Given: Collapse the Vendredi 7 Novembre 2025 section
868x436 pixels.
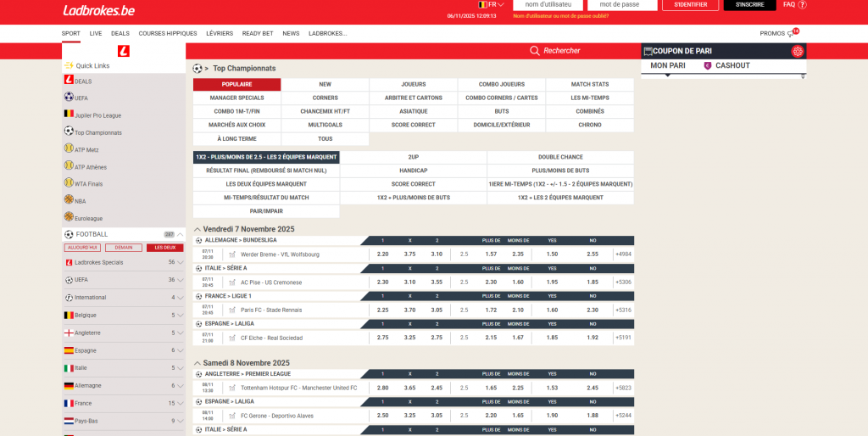Looking at the screenshot, I should tap(198, 229).
